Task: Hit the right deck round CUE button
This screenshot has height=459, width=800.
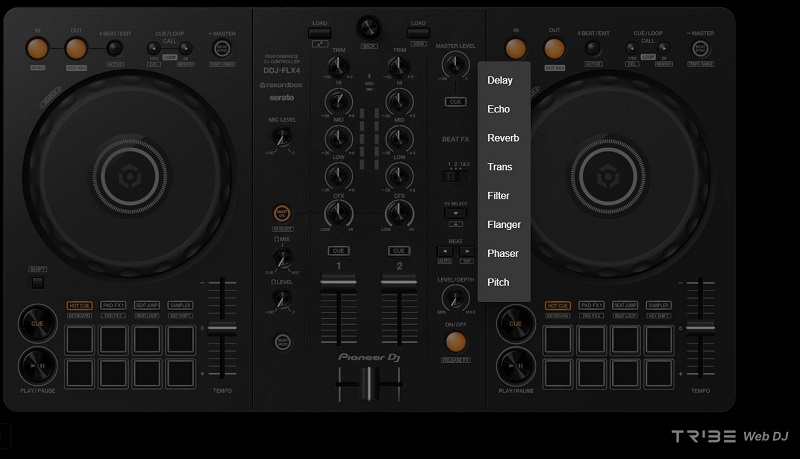Action: (515, 323)
